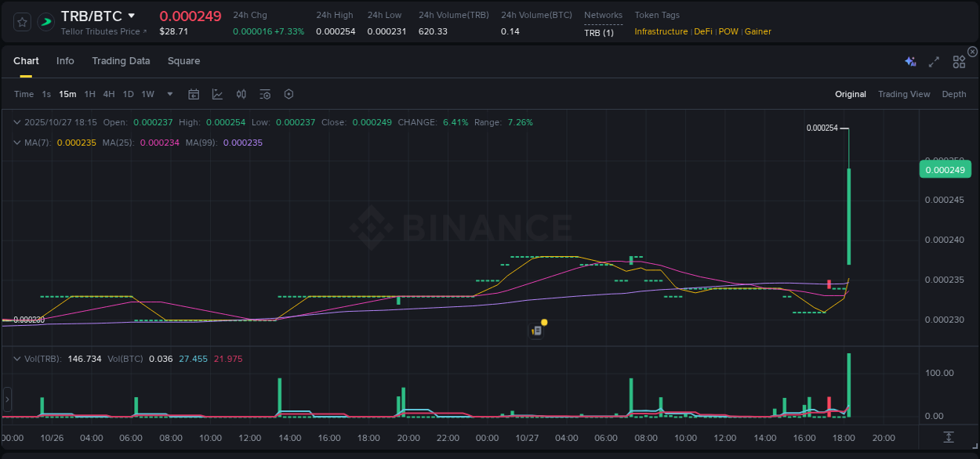This screenshot has width=980, height=459.
Task: Open the technical indicators list
Action: pyautogui.click(x=264, y=94)
